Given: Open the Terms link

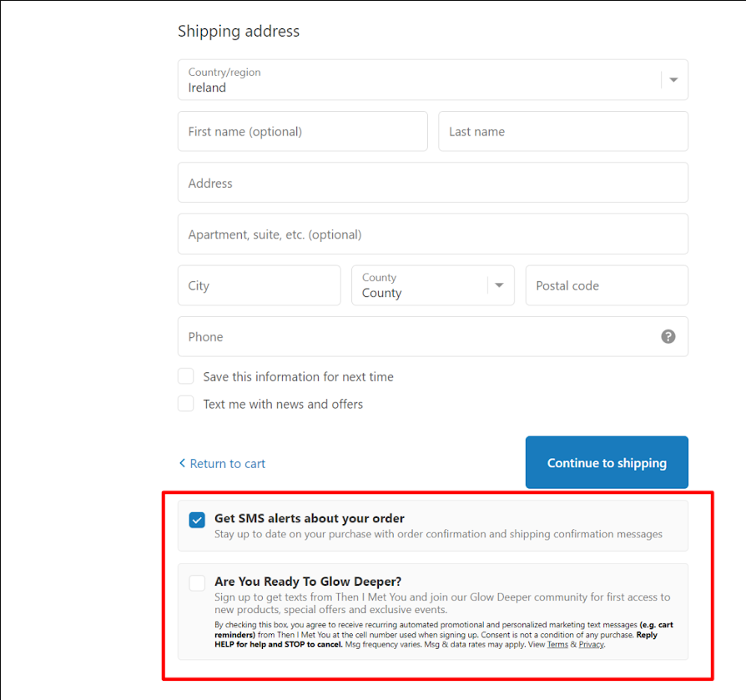Looking at the screenshot, I should coord(557,644).
